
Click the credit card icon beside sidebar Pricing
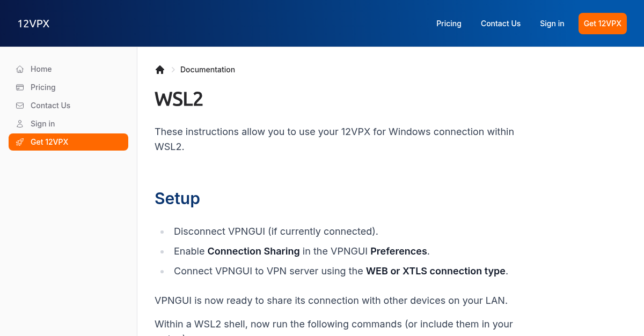[20, 87]
